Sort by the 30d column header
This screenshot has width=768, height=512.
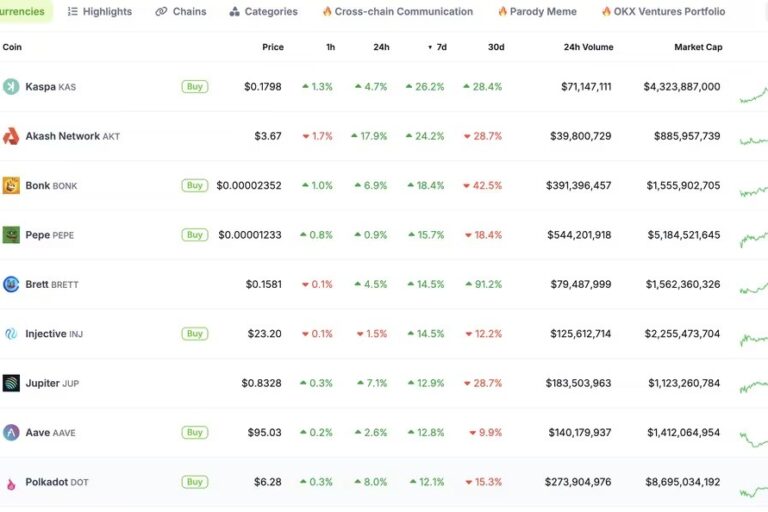(496, 47)
